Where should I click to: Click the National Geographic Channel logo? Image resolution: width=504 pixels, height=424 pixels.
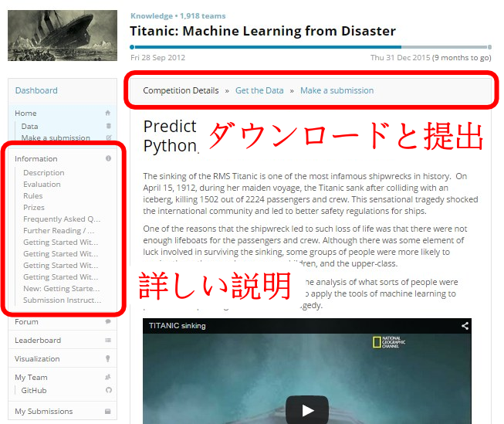click(388, 342)
